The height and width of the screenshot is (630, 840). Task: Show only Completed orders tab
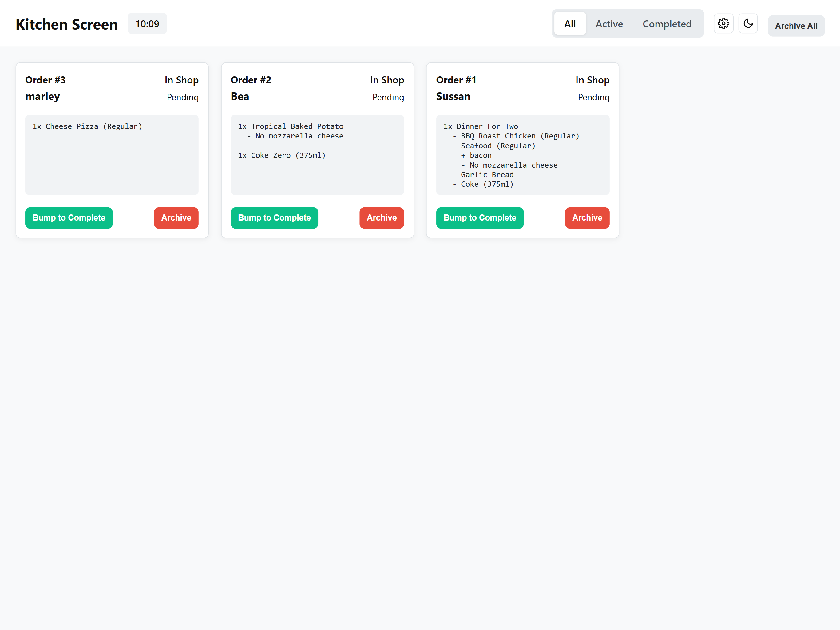pos(667,24)
